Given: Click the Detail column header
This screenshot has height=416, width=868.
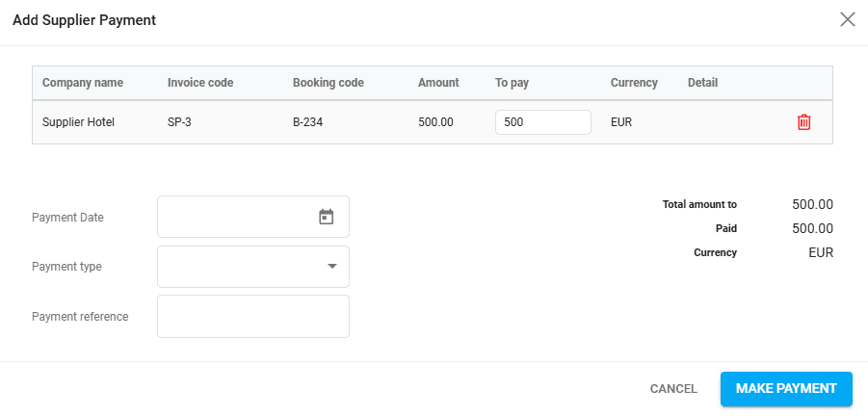Looking at the screenshot, I should pos(702,83).
